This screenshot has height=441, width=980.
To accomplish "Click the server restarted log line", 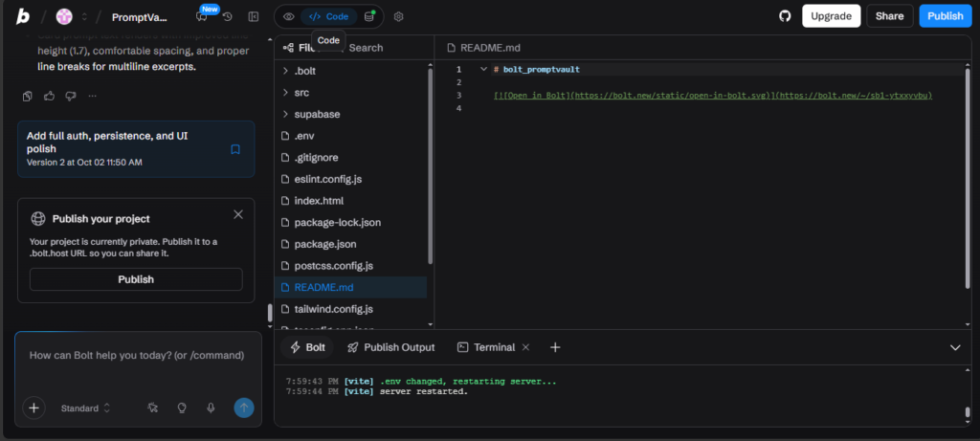I will click(x=376, y=391).
